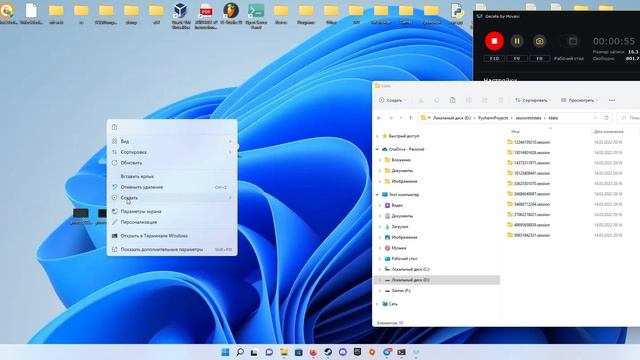The image size is (640, 360).
Task: Refresh the Explorer folder view
Action: click(606, 118)
